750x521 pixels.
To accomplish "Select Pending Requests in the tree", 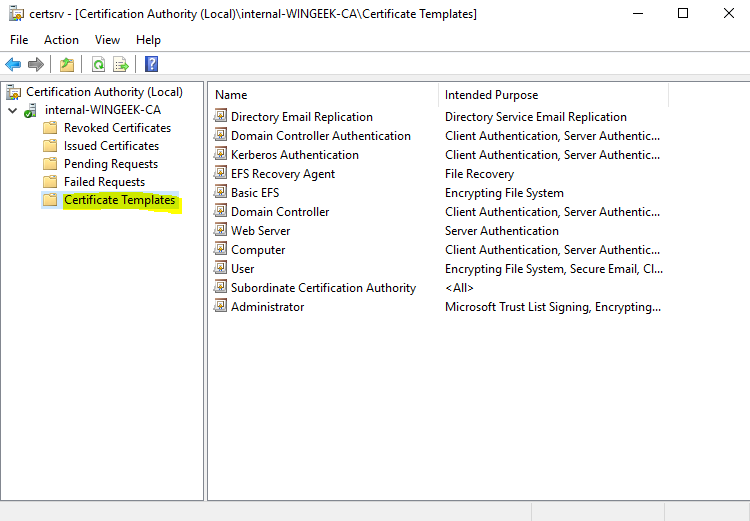I will click(110, 164).
